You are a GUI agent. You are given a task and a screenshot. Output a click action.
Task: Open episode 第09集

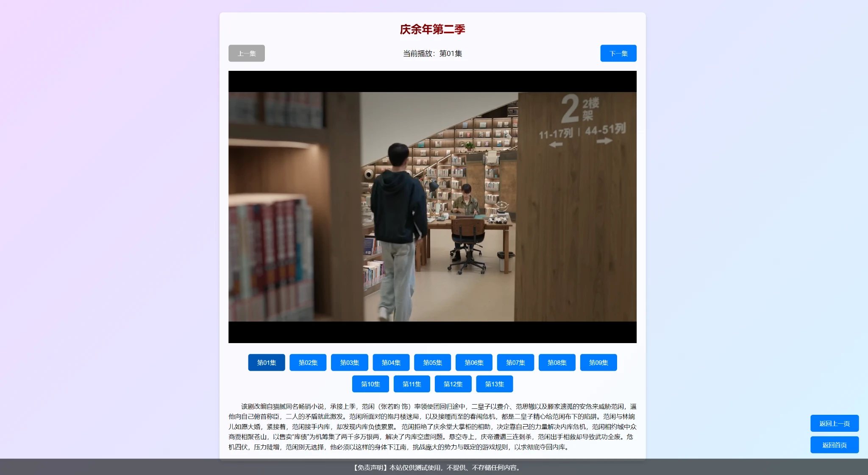tap(598, 363)
